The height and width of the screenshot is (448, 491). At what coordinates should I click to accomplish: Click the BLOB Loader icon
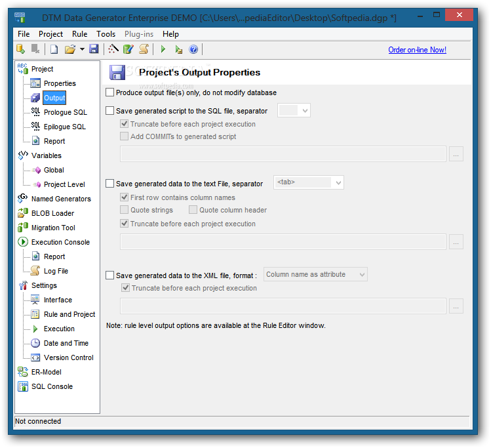tap(23, 213)
